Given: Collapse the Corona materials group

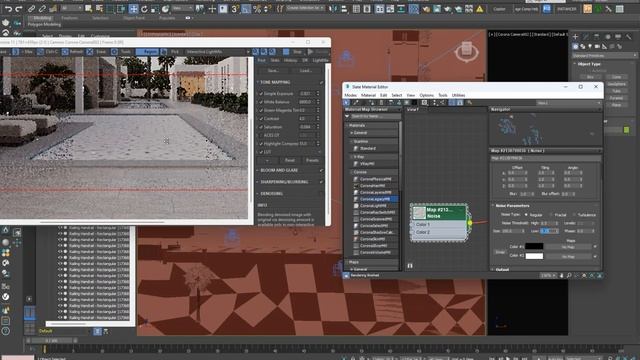Looking at the screenshot, I should tap(351, 172).
